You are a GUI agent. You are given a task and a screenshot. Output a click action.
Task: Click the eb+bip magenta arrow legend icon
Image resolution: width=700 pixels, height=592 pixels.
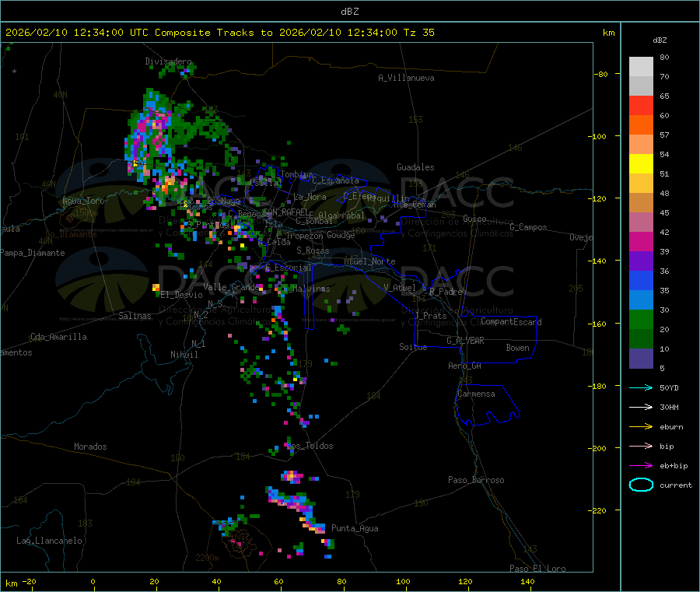(641, 466)
